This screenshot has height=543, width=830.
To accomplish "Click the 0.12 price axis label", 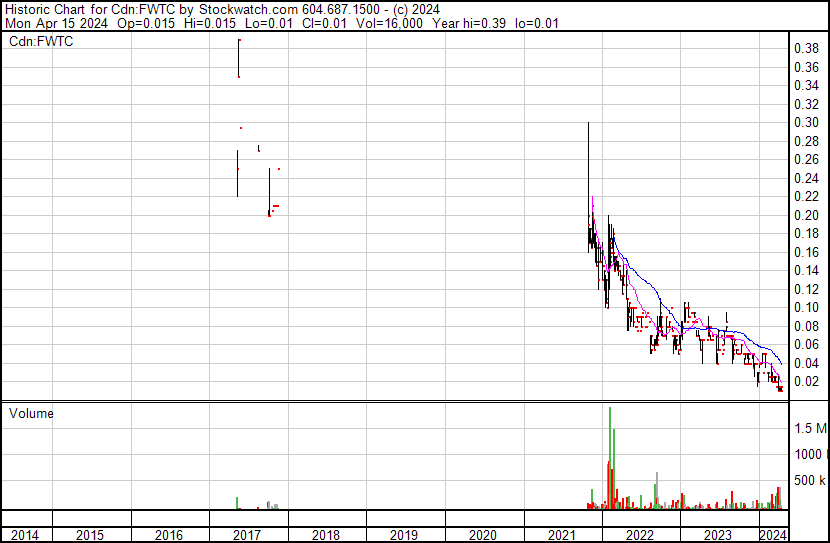I will (806, 289).
